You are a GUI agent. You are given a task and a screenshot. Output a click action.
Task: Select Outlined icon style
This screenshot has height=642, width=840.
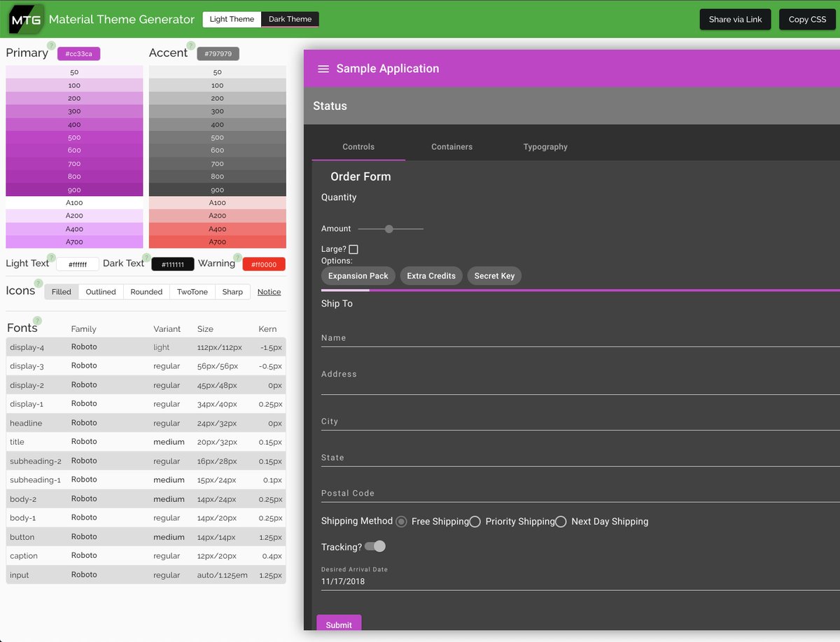[x=101, y=292]
